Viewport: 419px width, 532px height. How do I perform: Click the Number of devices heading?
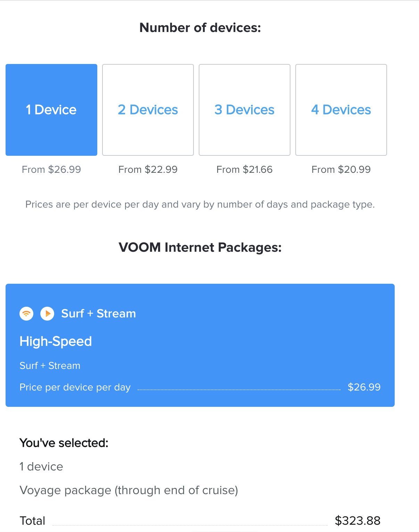tap(200, 27)
